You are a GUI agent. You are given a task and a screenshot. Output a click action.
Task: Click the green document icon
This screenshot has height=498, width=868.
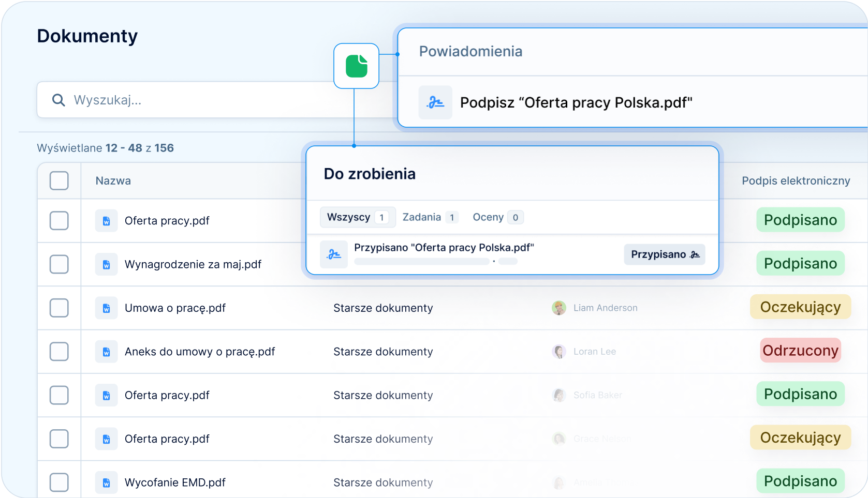point(356,66)
